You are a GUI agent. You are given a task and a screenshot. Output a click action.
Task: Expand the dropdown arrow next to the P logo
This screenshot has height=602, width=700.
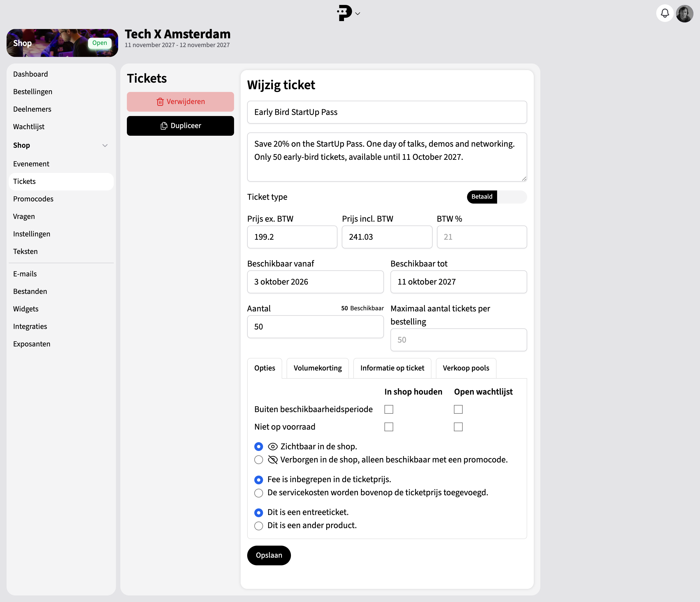point(357,13)
